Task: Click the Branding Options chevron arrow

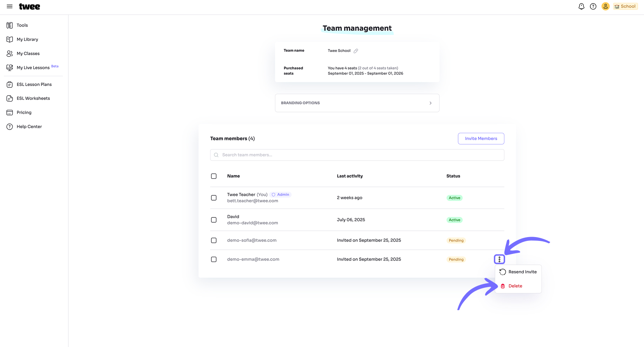Action: (x=430, y=103)
